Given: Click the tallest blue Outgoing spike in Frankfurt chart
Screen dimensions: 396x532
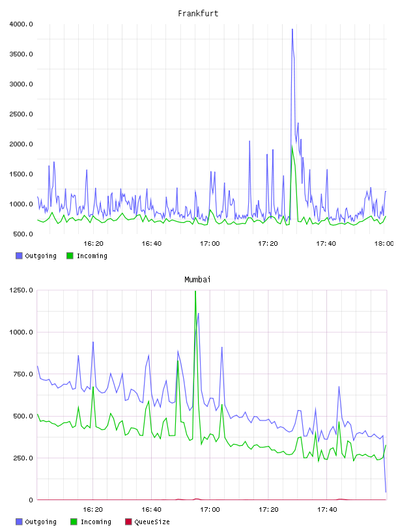Looking at the screenshot, I should coord(292,31).
